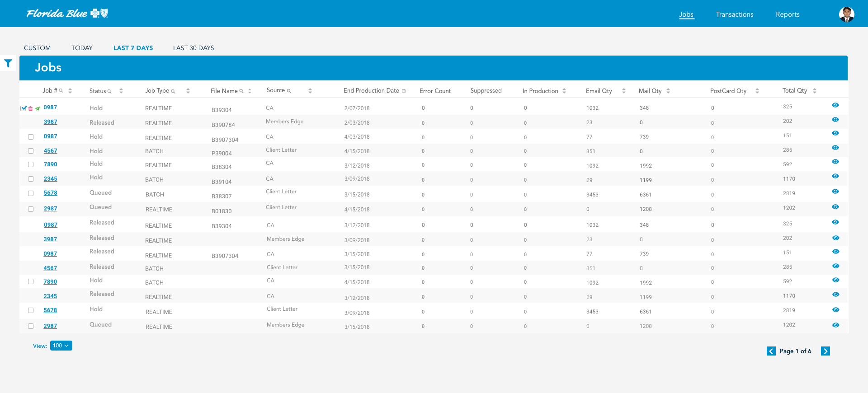This screenshot has height=393, width=868.
Task: Sort by Email Qty using sort arrows
Action: [624, 91]
